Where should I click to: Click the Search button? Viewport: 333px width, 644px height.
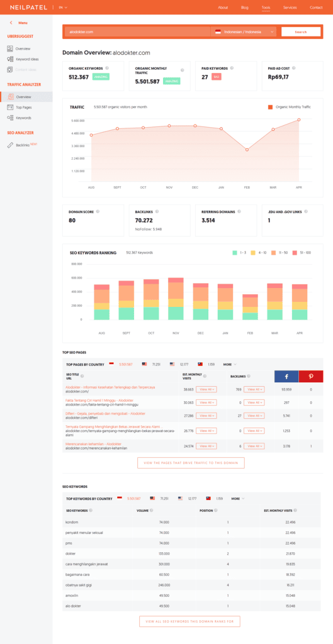(x=301, y=31)
